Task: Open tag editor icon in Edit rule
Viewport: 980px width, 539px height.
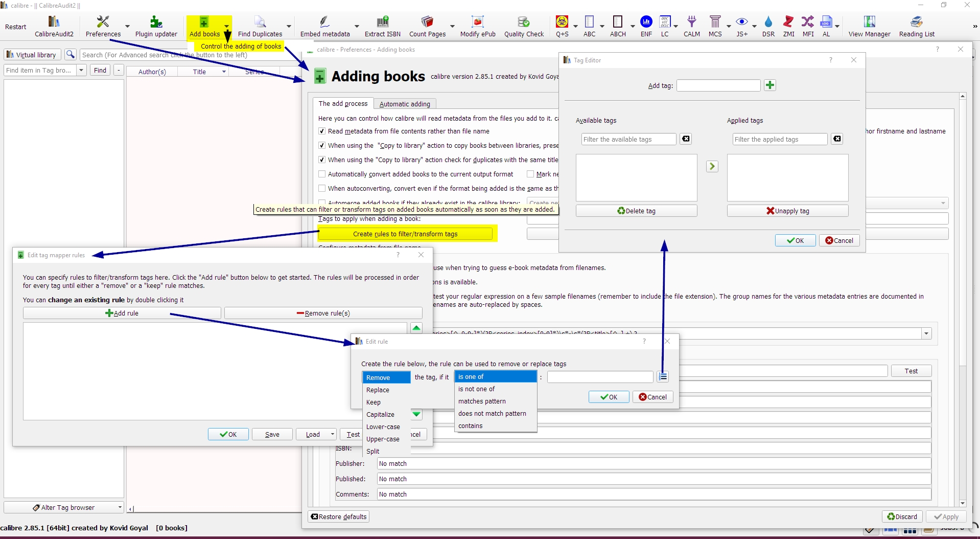Action: (663, 377)
